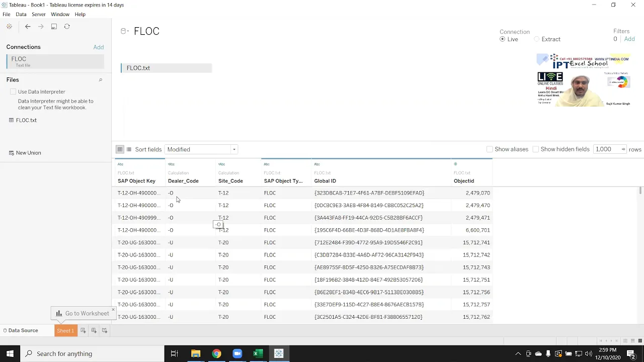Search files with the magnifier icon
This screenshot has width=644, height=362.
(100, 80)
